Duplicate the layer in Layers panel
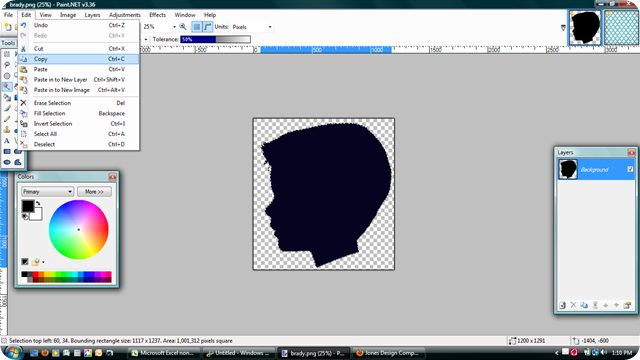640x360 pixels. [584, 305]
